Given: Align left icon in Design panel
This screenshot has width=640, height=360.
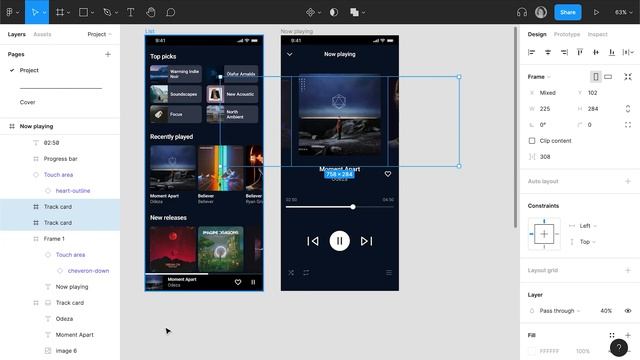Looking at the screenshot, I should pos(531,52).
